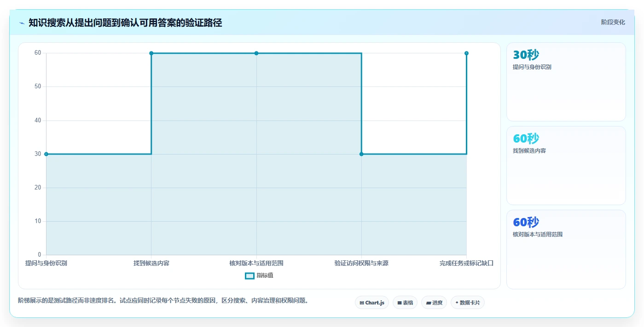Image resolution: width=644 pixels, height=327 pixels.
Task: Click the x-axis label 完成任务或标记缺口
Action: pos(466,264)
